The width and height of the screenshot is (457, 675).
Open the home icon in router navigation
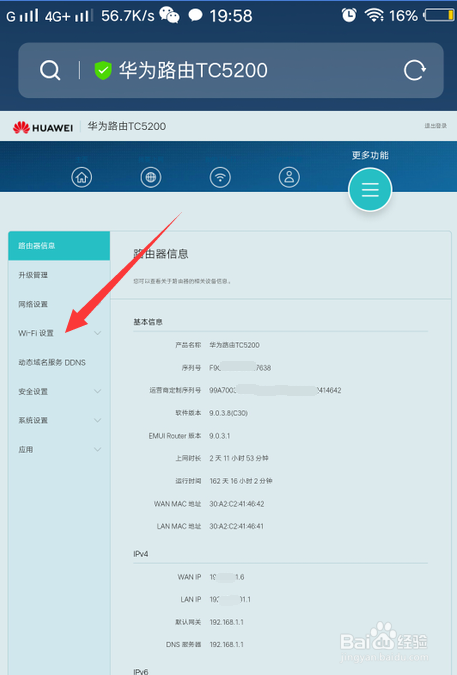pos(82,177)
